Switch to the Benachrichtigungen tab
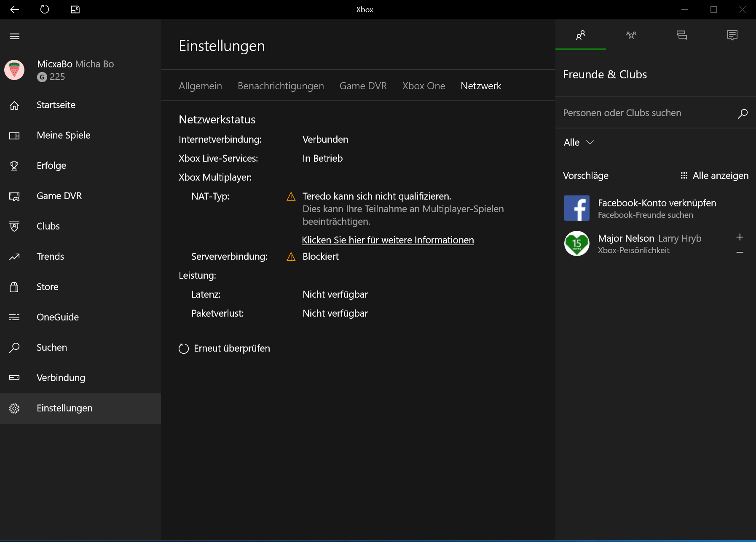The height and width of the screenshot is (542, 756). [281, 86]
